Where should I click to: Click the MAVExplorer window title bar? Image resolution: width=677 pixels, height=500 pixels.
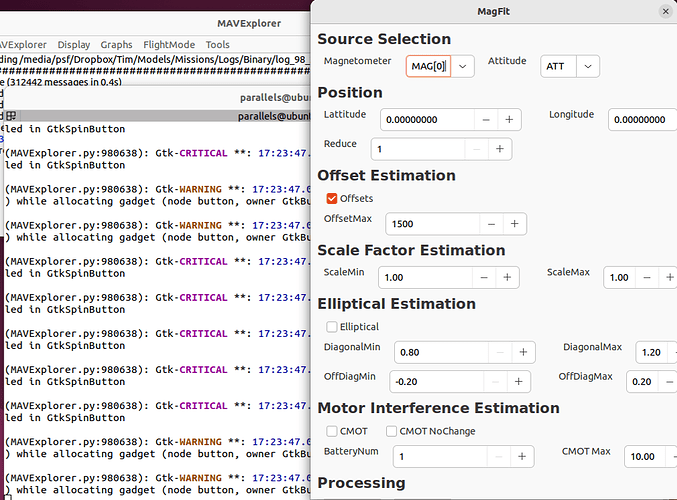click(155, 23)
